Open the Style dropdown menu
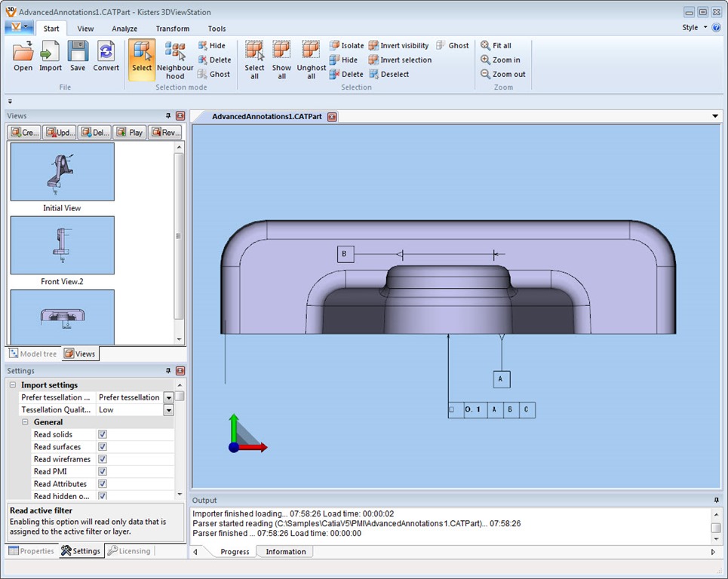The image size is (728, 579). tap(695, 27)
